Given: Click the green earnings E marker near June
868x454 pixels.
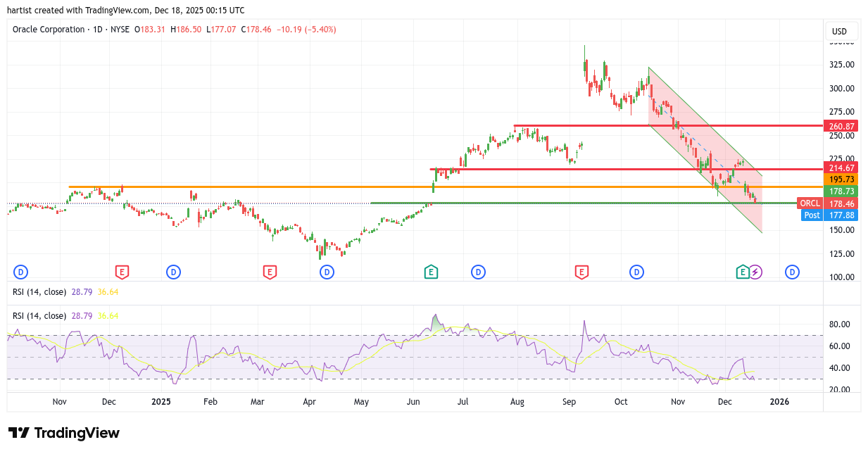Looking at the screenshot, I should 430,272.
